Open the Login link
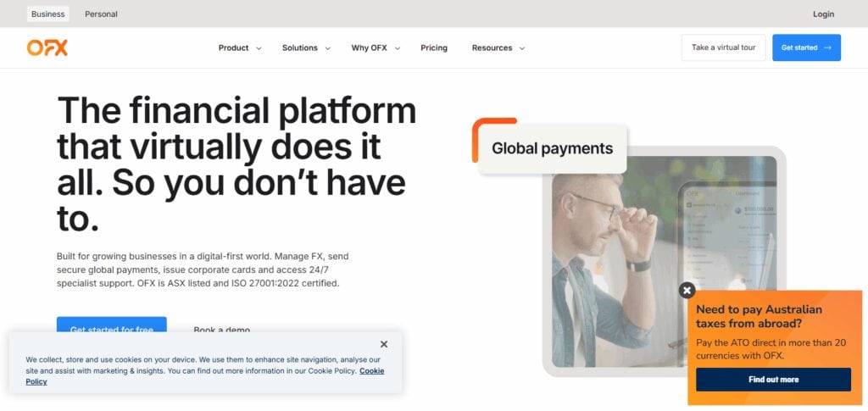The height and width of the screenshot is (411, 868). click(x=823, y=14)
